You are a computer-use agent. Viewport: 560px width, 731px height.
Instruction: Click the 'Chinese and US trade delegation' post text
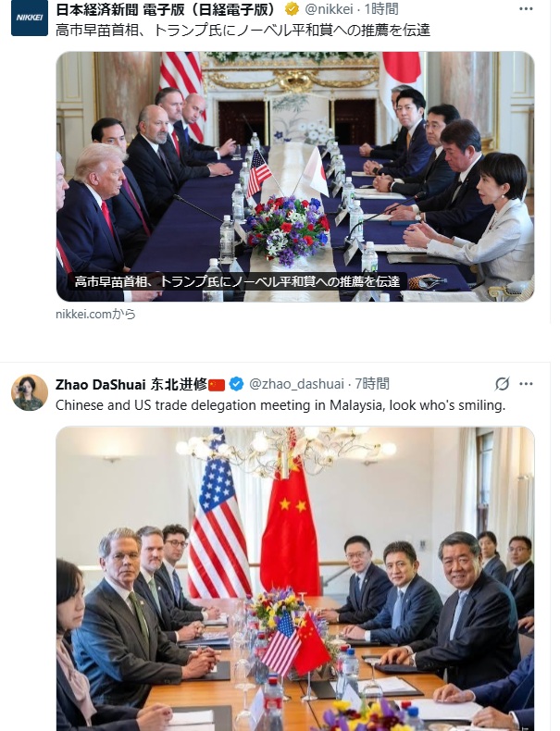(x=280, y=405)
